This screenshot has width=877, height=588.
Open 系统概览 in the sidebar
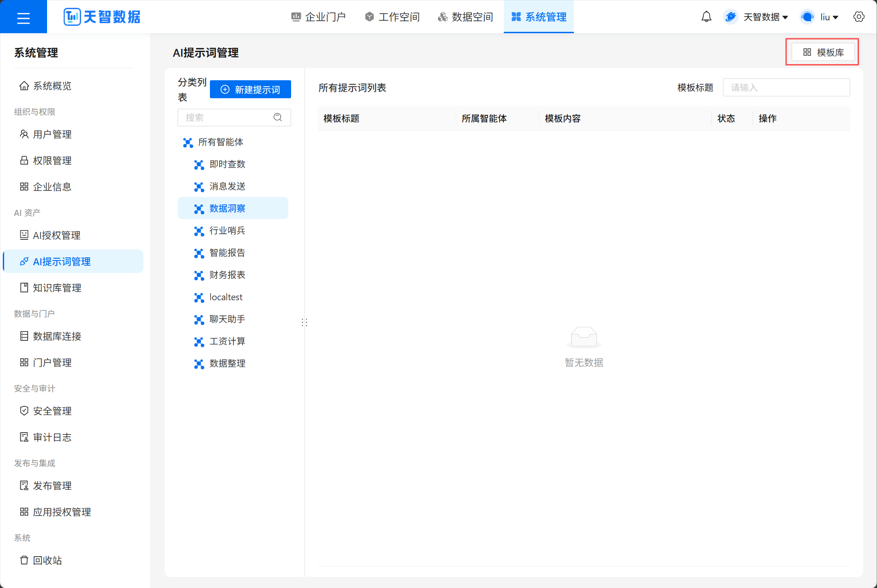pos(73,86)
